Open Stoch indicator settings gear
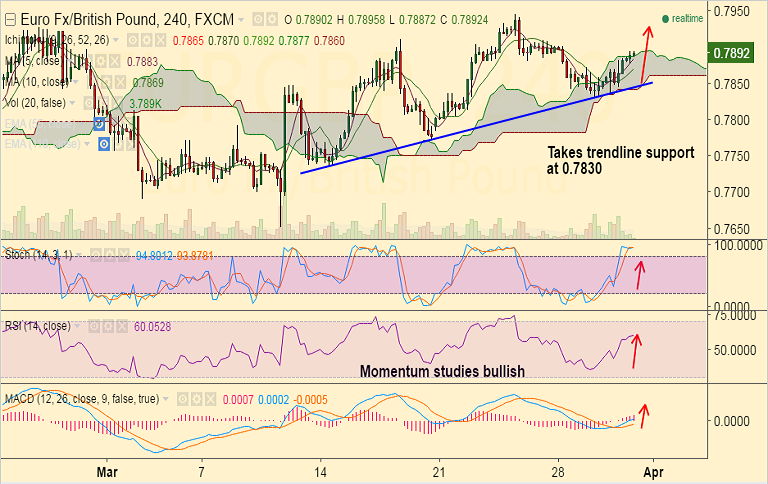This screenshot has height=484, width=768. pos(110,255)
